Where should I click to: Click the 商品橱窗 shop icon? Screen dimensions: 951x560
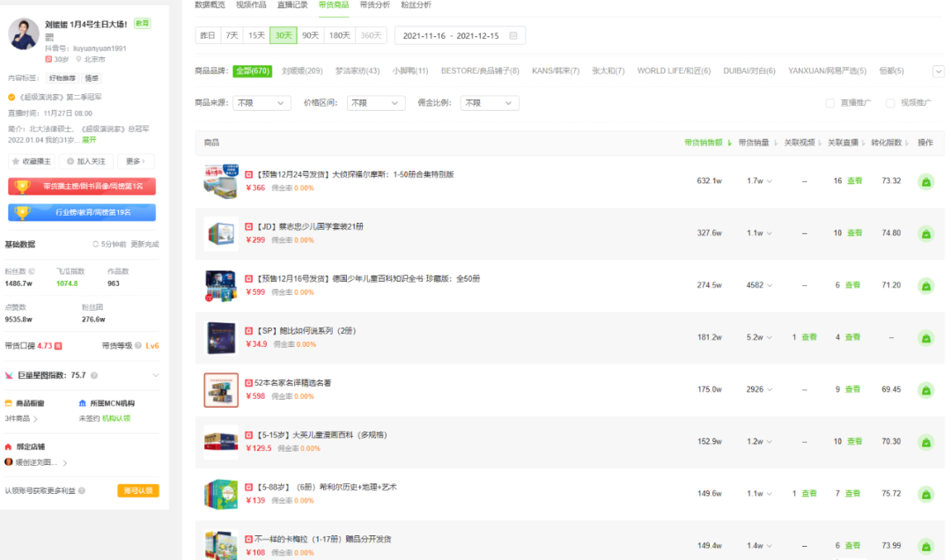(9, 403)
